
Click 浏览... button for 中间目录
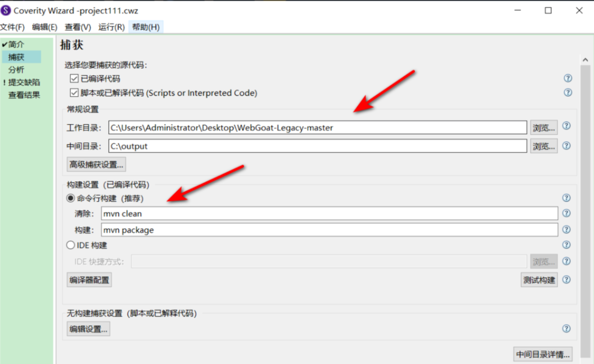[x=544, y=146]
